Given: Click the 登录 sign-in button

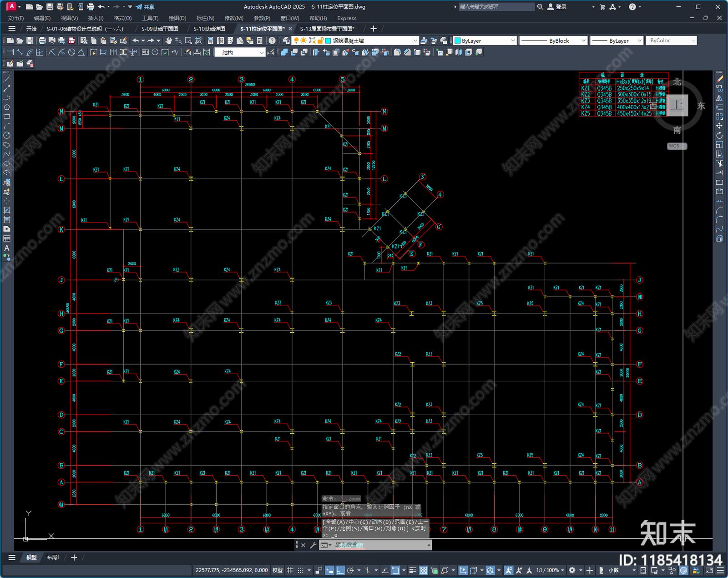Looking at the screenshot, I should coord(557,7).
